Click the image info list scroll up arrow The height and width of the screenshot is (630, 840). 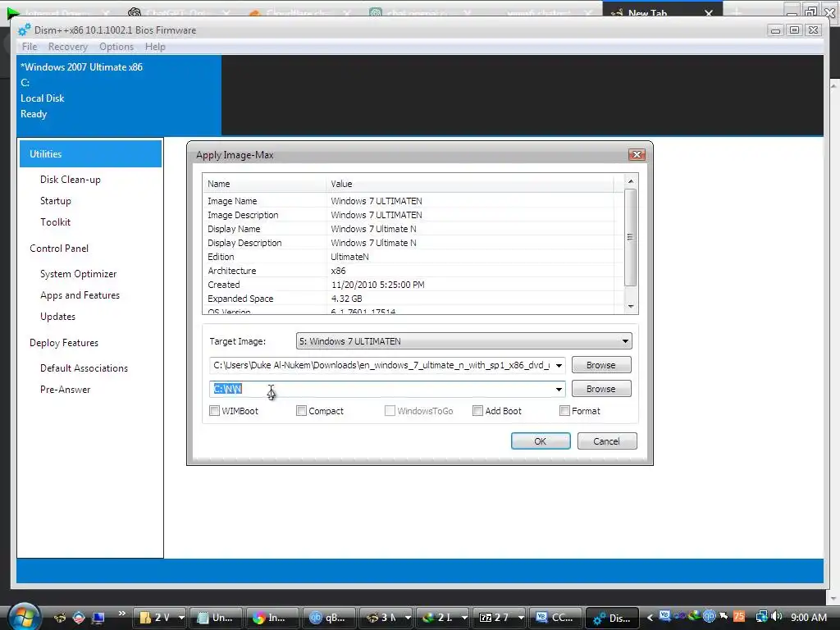tap(631, 181)
